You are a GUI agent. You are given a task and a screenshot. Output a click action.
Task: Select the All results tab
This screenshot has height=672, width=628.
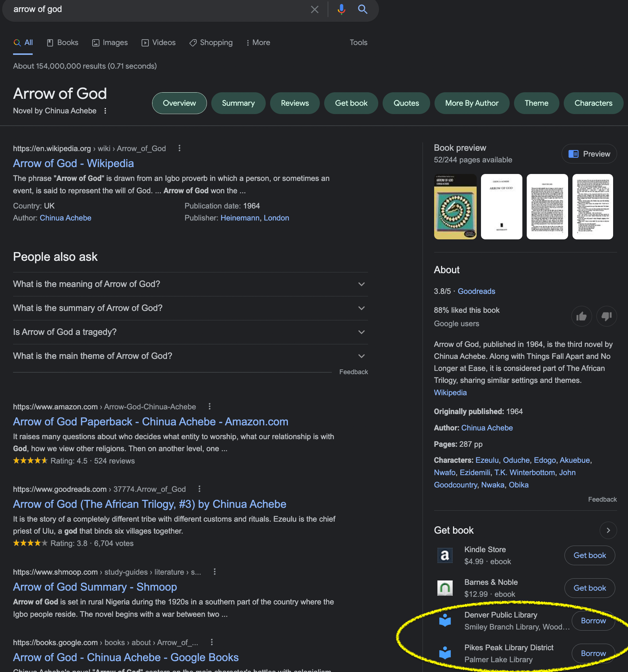(23, 42)
